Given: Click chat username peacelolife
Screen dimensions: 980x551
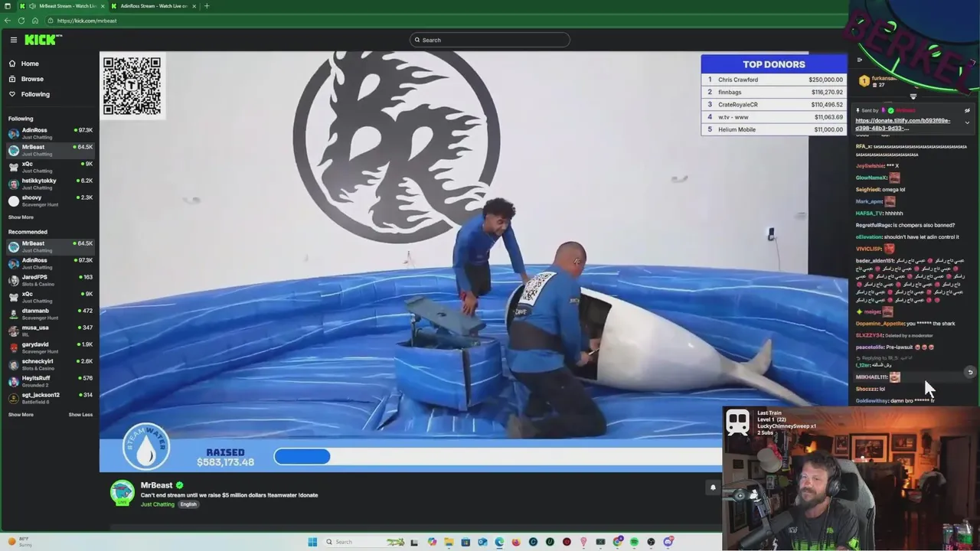Looking at the screenshot, I should pyautogui.click(x=870, y=347).
